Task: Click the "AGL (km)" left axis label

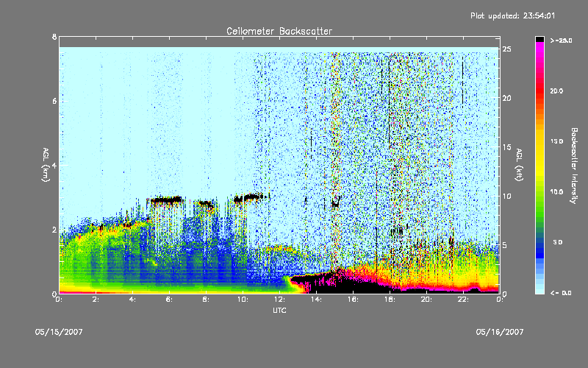Action: pyautogui.click(x=46, y=165)
